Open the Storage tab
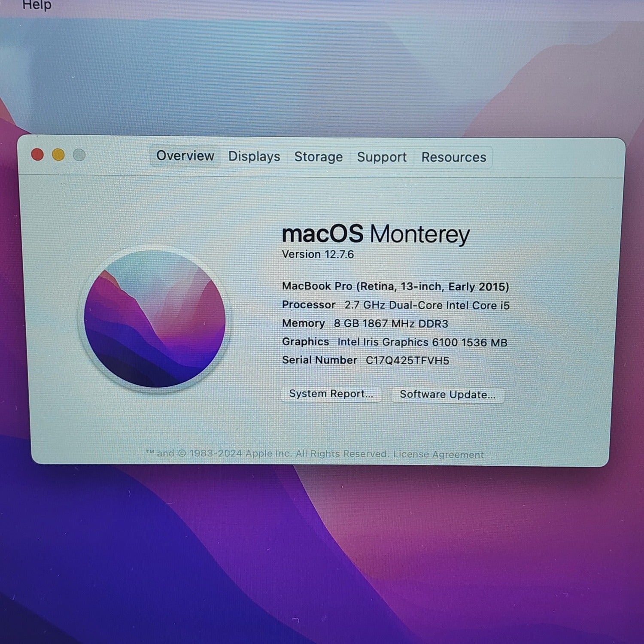The width and height of the screenshot is (644, 644). [x=318, y=157]
